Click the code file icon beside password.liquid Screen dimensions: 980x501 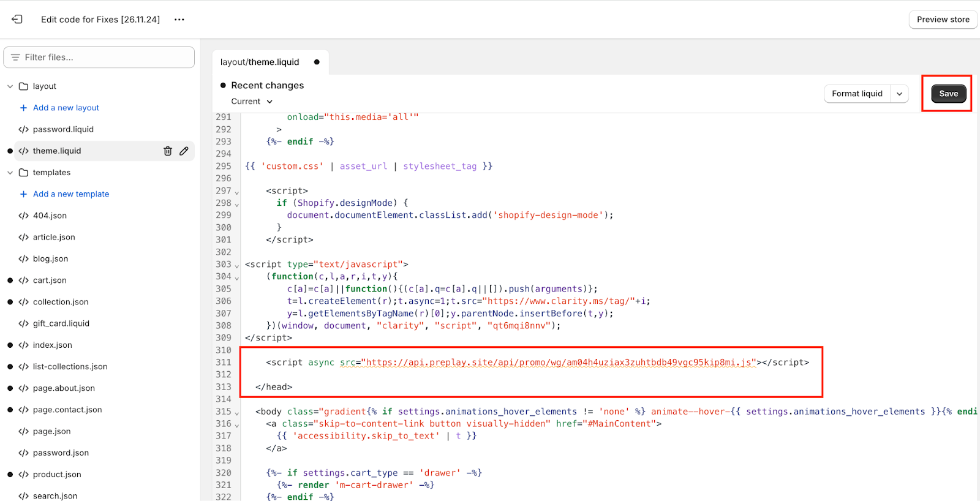click(x=24, y=129)
